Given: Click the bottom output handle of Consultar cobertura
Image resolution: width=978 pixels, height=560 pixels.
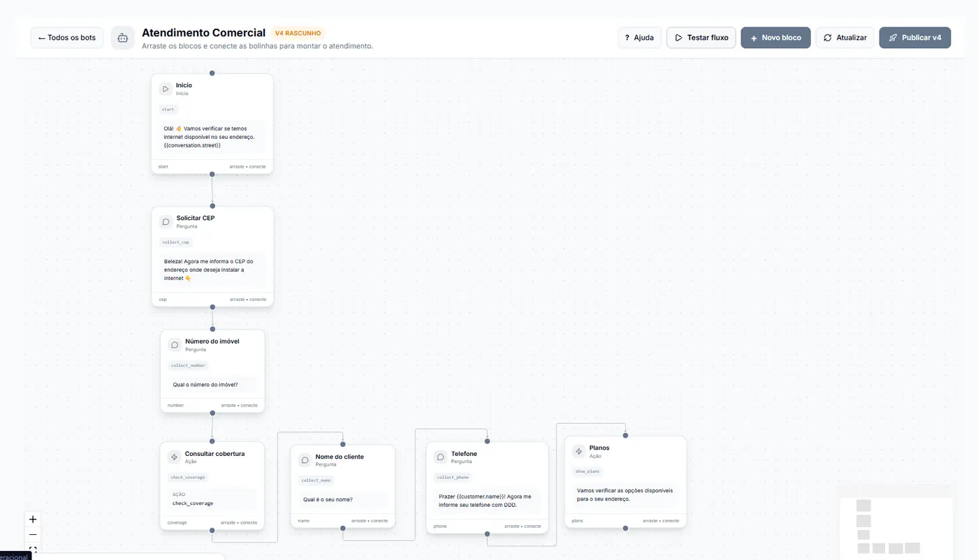Looking at the screenshot, I should [212, 531].
